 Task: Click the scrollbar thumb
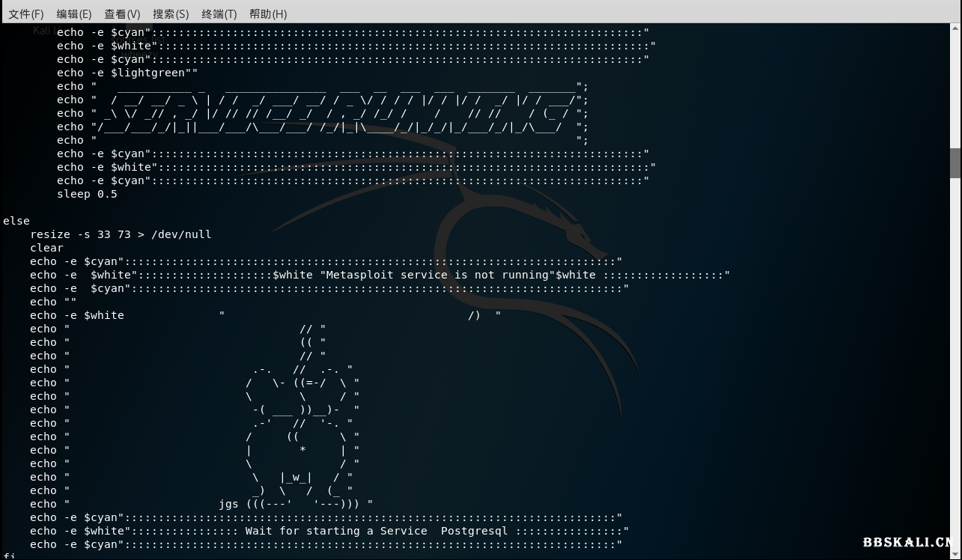point(956,163)
